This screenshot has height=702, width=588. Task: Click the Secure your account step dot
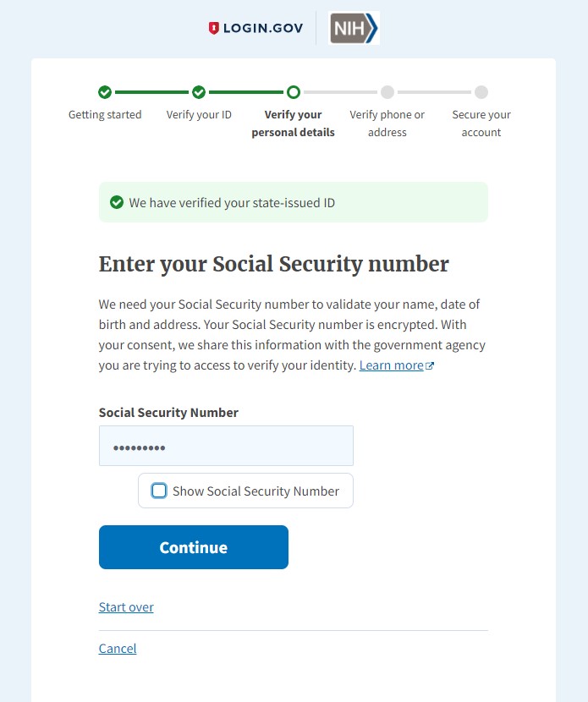pos(481,92)
